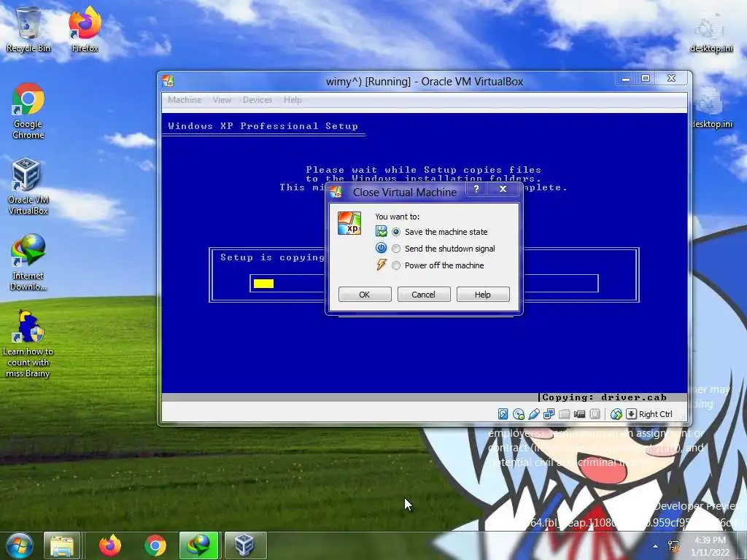Open Oracle VM VirtualBox desktop shortcut
The image size is (747, 560).
click(28, 187)
